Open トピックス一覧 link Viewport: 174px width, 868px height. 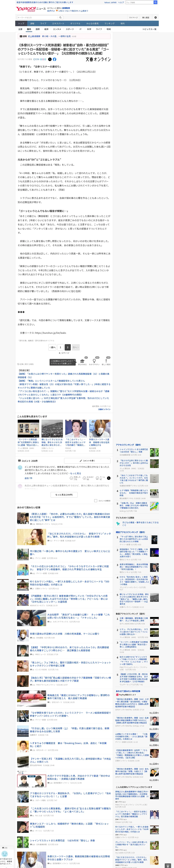tap(149, 29)
